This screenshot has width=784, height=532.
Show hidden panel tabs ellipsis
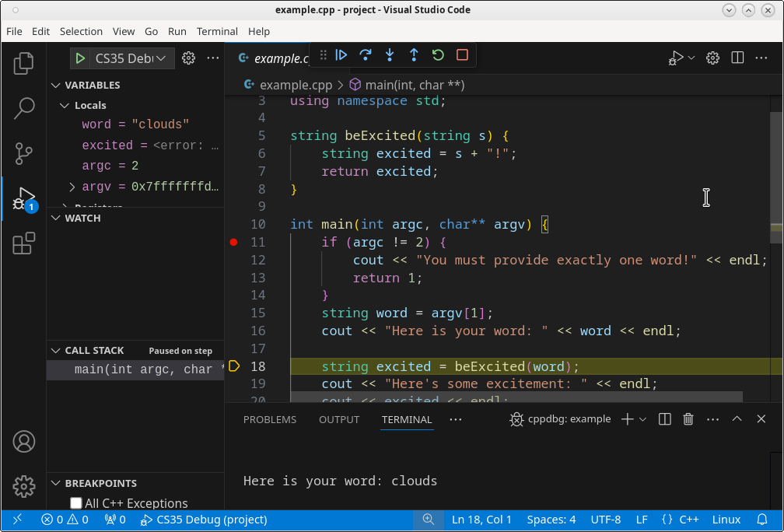[x=456, y=419]
